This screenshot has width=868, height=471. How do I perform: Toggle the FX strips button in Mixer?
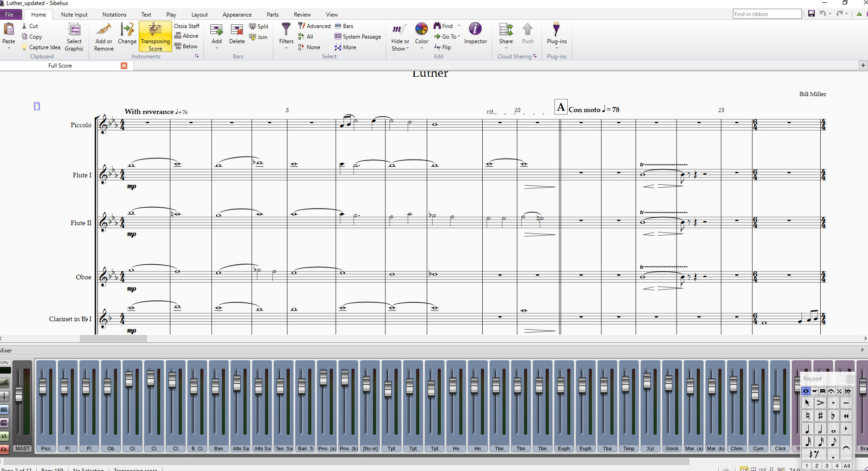[4, 449]
